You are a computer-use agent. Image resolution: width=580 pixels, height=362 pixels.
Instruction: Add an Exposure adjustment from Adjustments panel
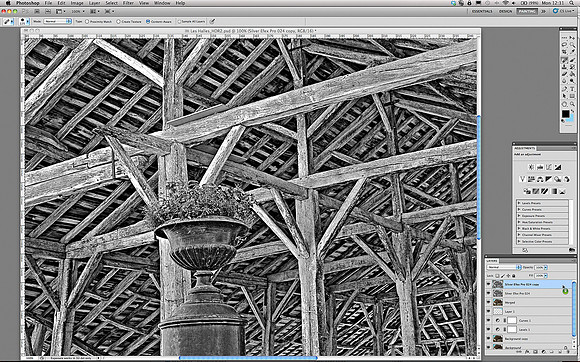[x=557, y=168]
